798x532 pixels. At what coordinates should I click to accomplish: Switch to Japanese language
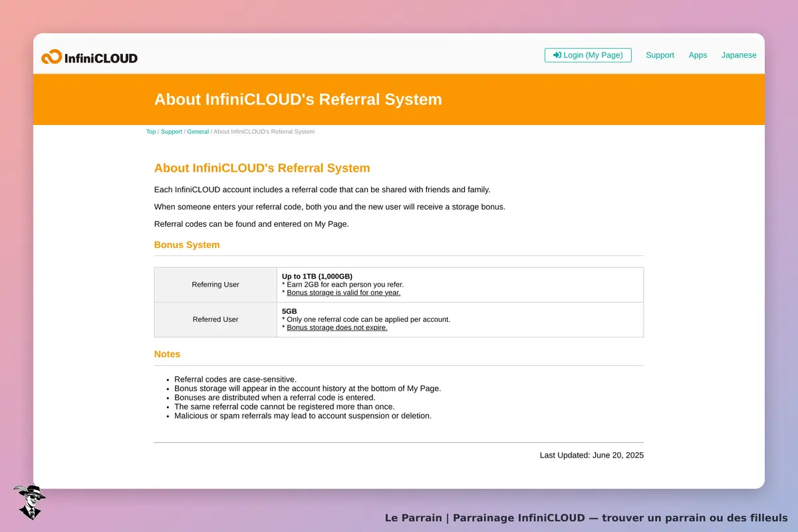pyautogui.click(x=739, y=55)
